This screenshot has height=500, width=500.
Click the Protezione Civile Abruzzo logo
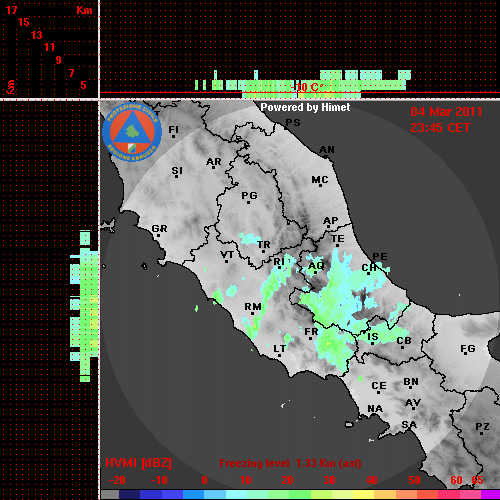[x=132, y=132]
